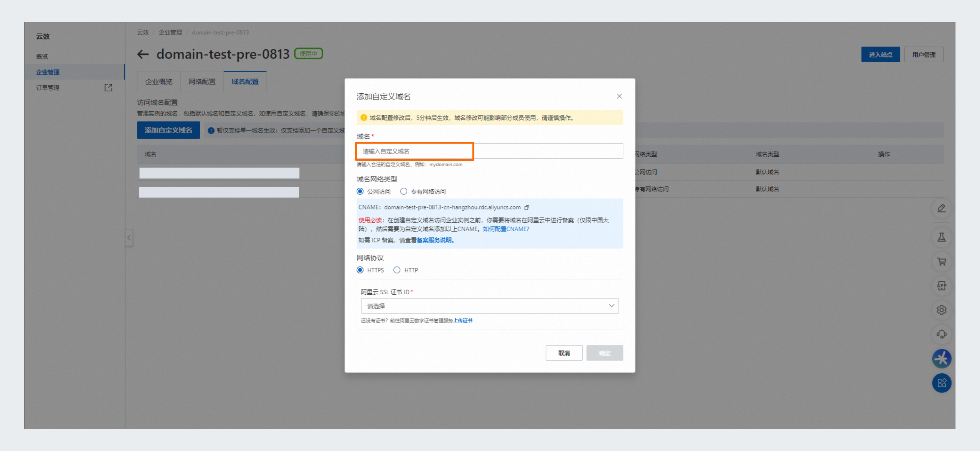This screenshot has height=451, width=980.
Task: Open the settings gear in right toolbar
Action: tap(942, 310)
